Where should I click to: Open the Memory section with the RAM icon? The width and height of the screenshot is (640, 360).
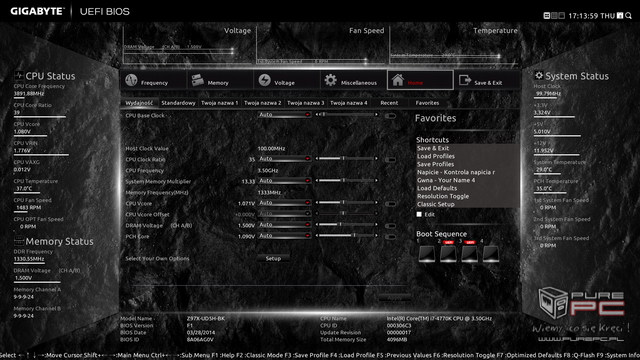[220, 80]
